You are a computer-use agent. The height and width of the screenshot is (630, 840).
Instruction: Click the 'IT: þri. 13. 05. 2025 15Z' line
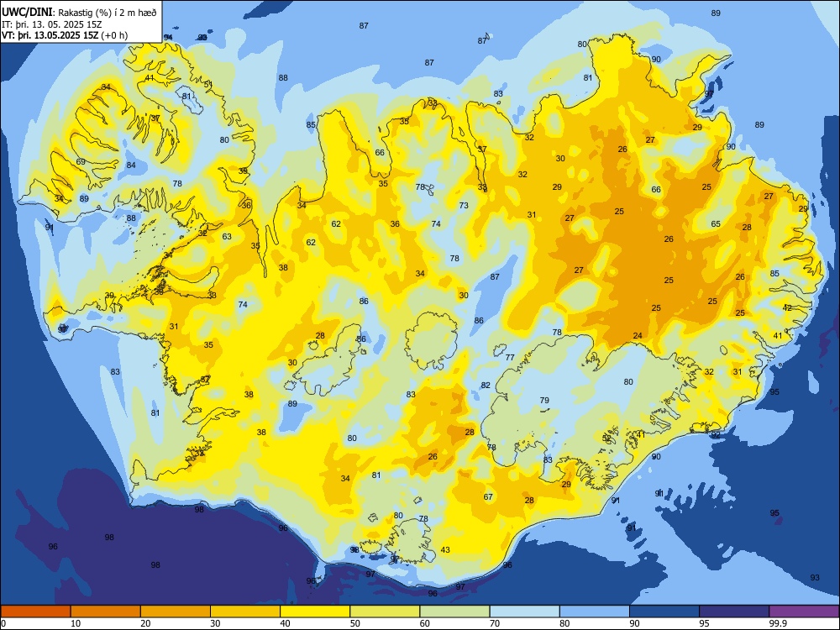click(52, 24)
